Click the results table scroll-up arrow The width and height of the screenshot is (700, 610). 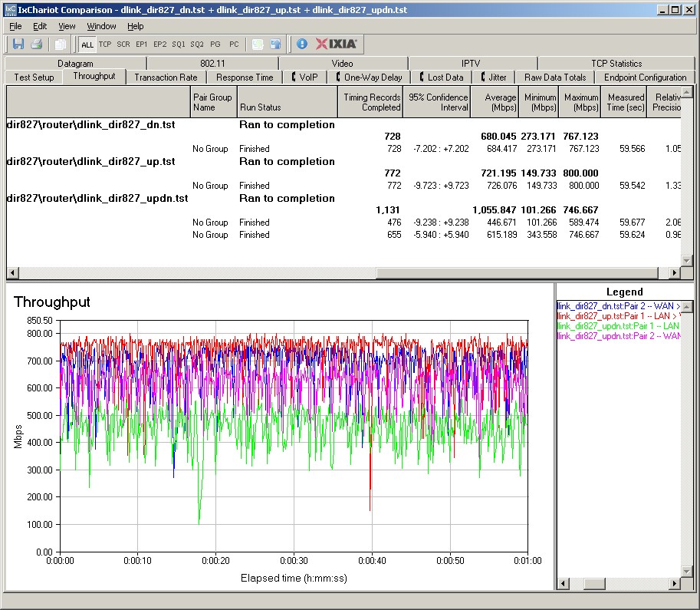[x=687, y=93]
